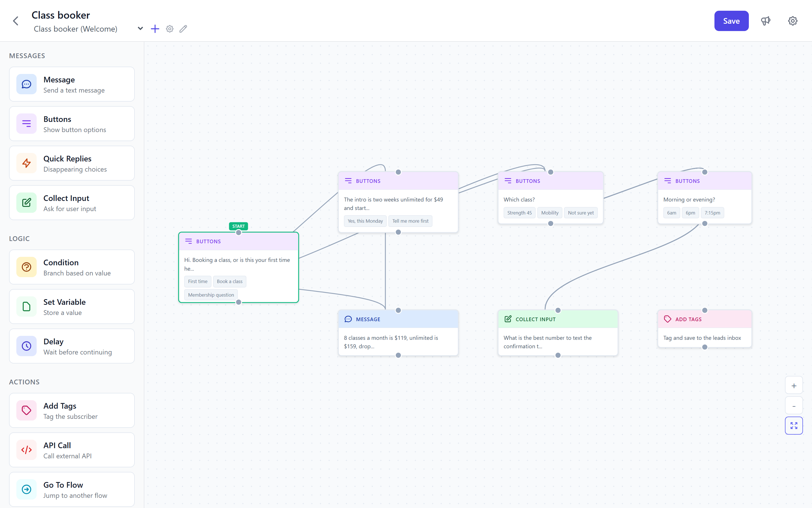Click output port below the Collect Input node

(558, 356)
